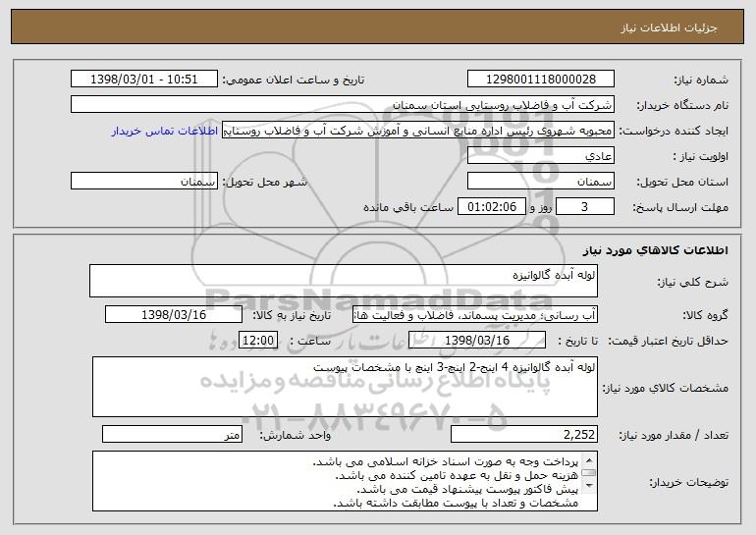
Task: Click the goods group field آب رسانی
Action: point(475,315)
